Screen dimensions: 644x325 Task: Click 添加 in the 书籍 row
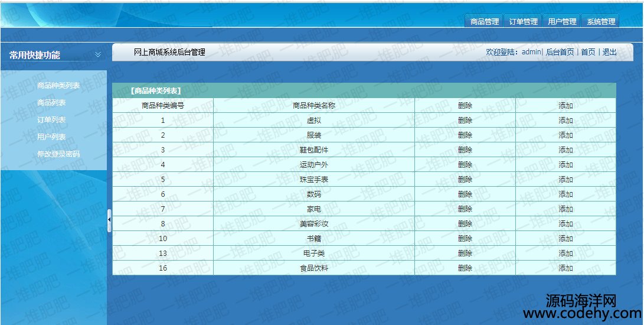[565, 239]
